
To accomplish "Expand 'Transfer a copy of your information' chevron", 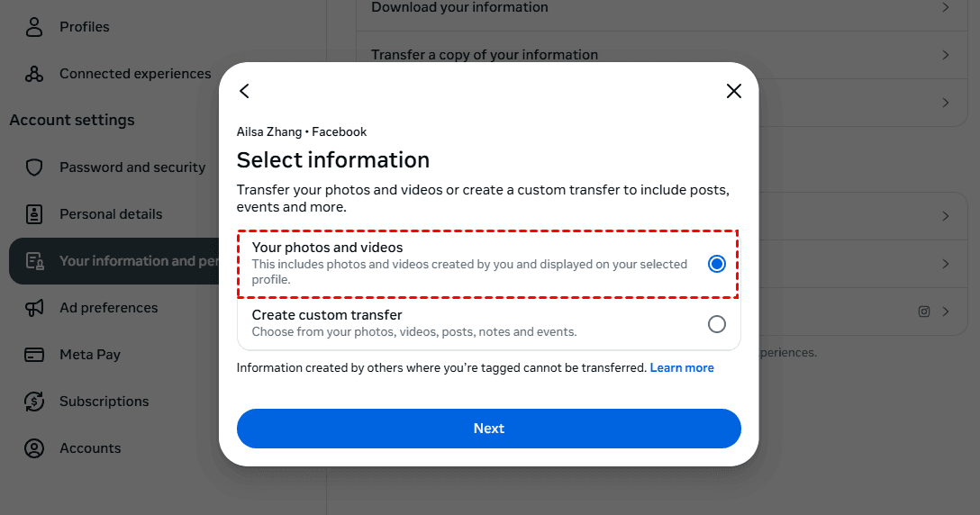I will tap(946, 55).
